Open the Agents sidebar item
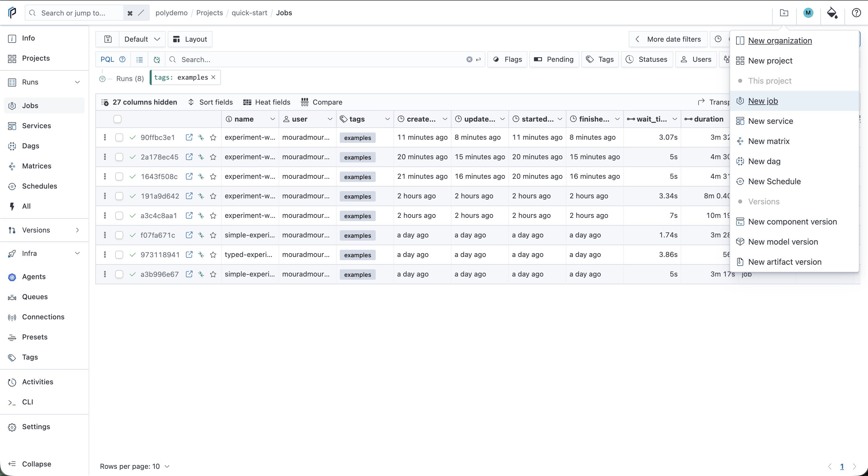Image resolution: width=868 pixels, height=476 pixels. click(44, 277)
